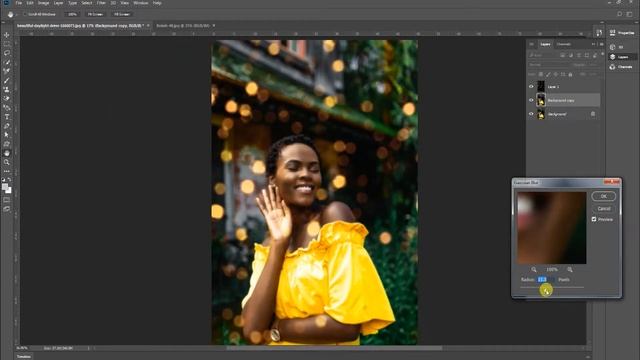Switch to the Channels tab in Layers panel
Screen dimensions: 640x360
coord(564,44)
